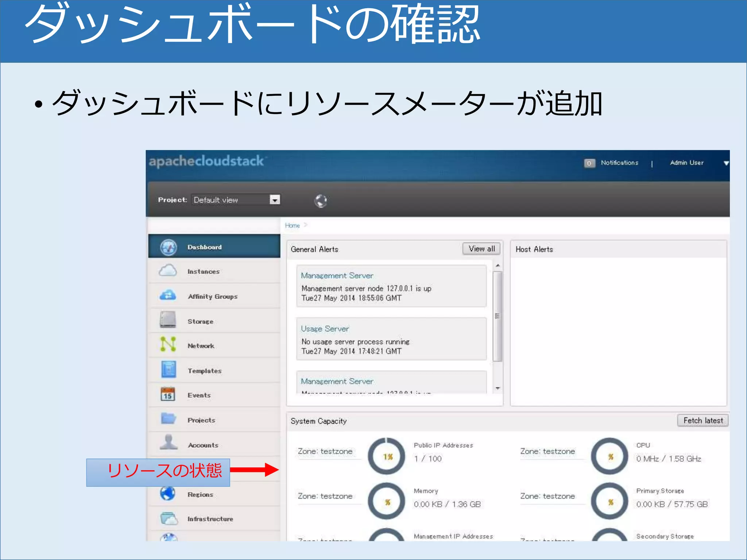Screen dimensions: 747x560
Task: Open the Project Default view dropdown
Action: [x=236, y=200]
